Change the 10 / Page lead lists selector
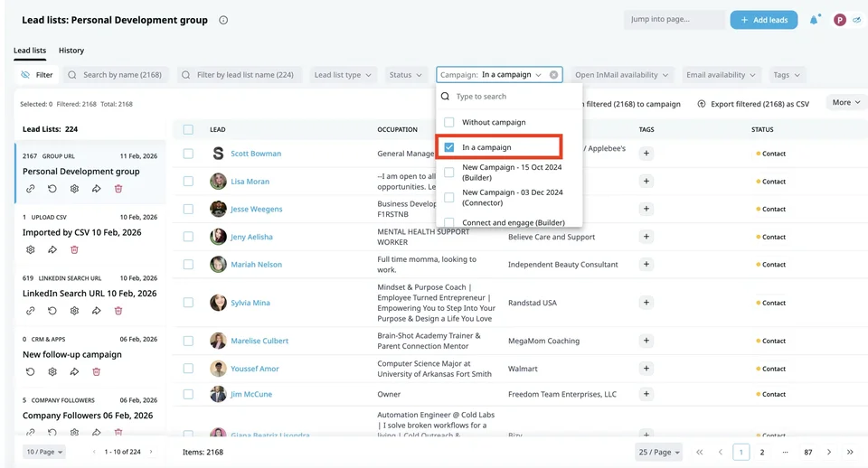This screenshot has height=468, width=868. [44, 452]
